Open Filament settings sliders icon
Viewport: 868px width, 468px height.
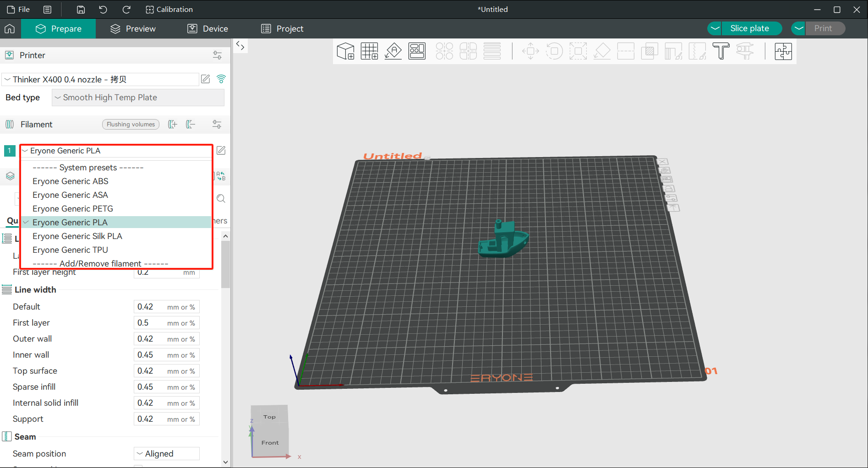217,125
